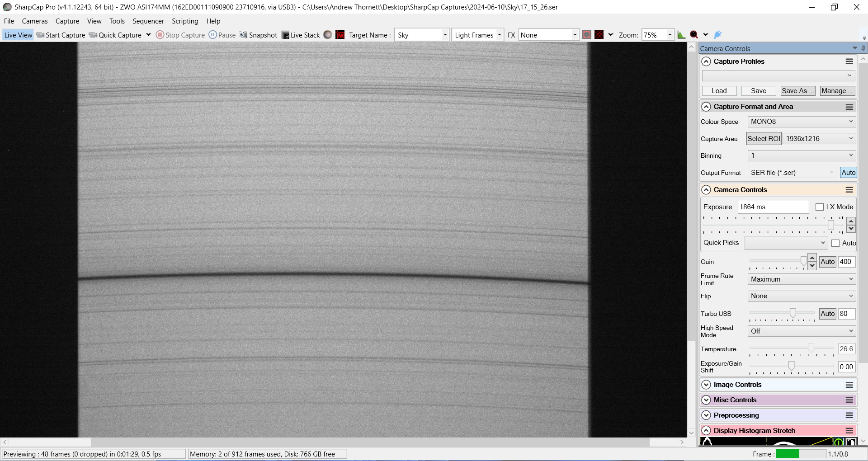The width and height of the screenshot is (868, 461).
Task: Pause the camera preview
Action: pyautogui.click(x=222, y=35)
